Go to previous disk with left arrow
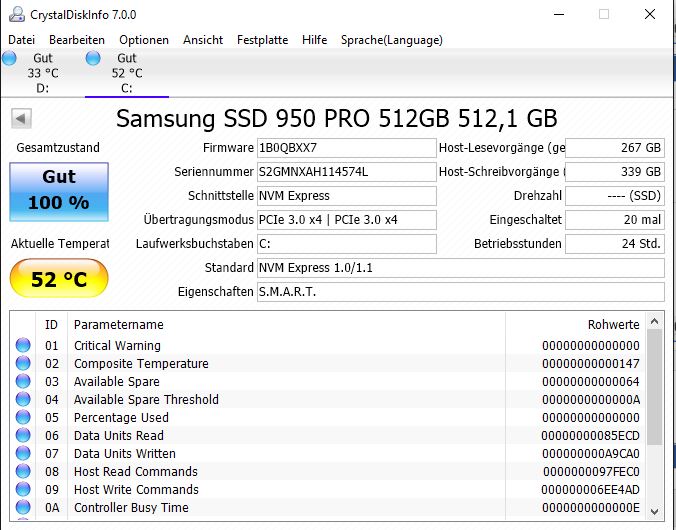This screenshot has width=676, height=530. coord(21,118)
